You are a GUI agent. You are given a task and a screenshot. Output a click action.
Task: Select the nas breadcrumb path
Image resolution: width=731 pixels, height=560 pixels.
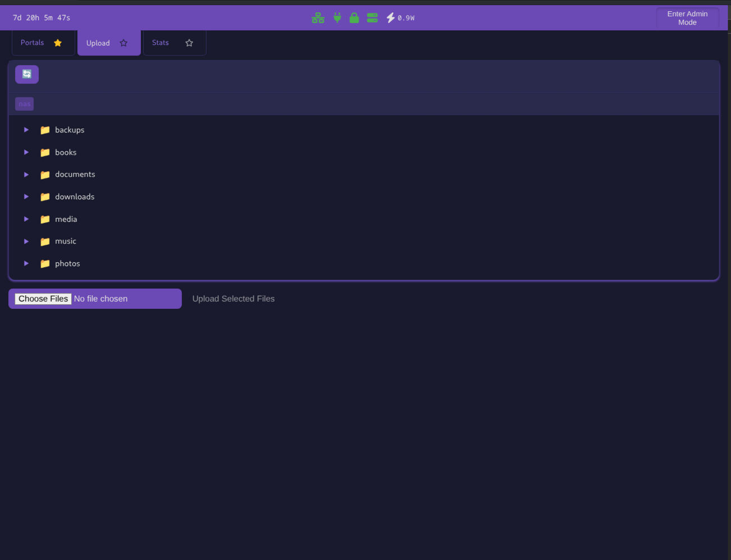point(25,104)
